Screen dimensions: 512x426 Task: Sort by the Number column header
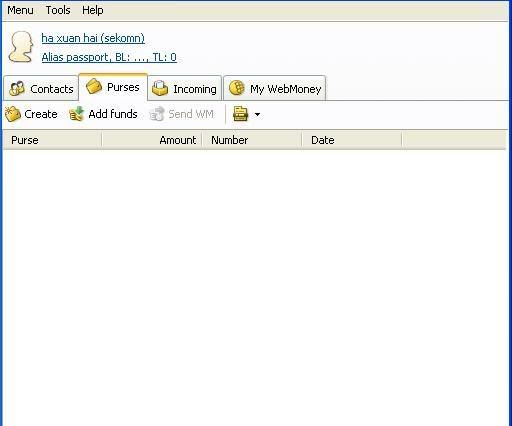coord(252,140)
